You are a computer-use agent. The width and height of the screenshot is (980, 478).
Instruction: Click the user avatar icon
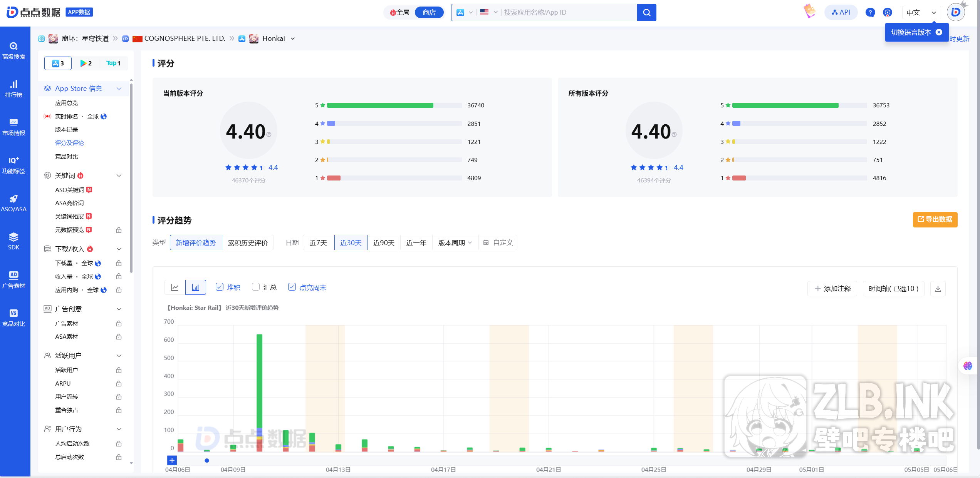(956, 12)
